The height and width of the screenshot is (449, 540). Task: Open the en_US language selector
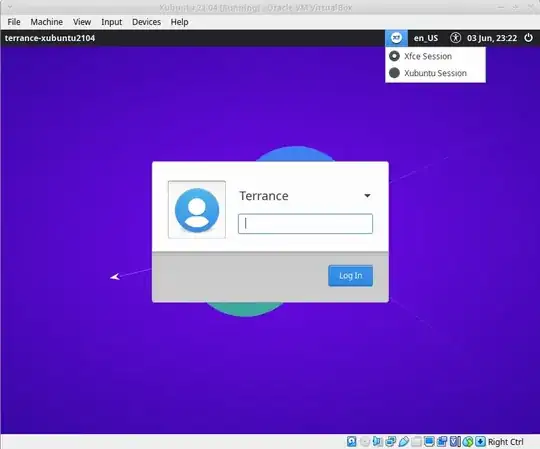coord(426,38)
